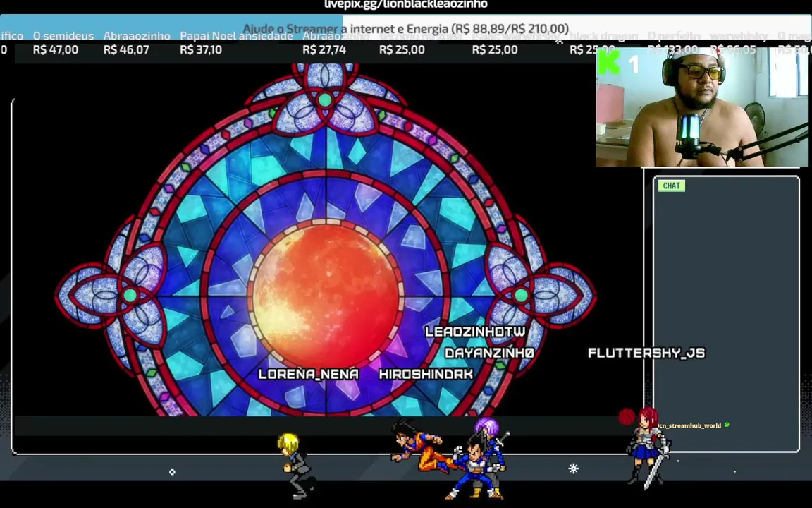The width and height of the screenshot is (812, 508).
Task: Open the CHAT panel label
Action: (x=671, y=186)
